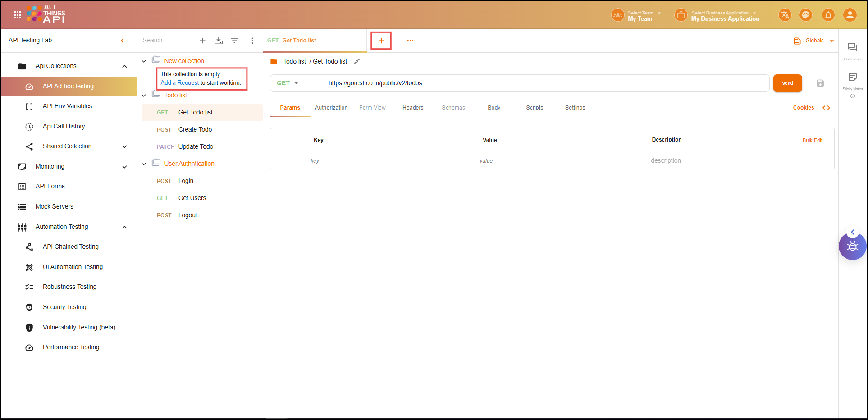Image resolution: width=868 pixels, height=420 pixels.
Task: Select the Create Todo POST request
Action: 195,129
